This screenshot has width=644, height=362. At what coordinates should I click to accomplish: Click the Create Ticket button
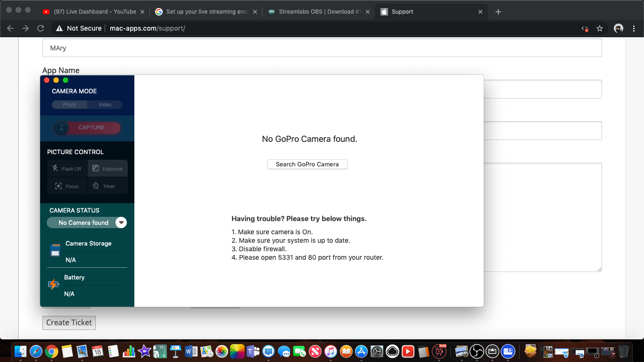click(69, 322)
